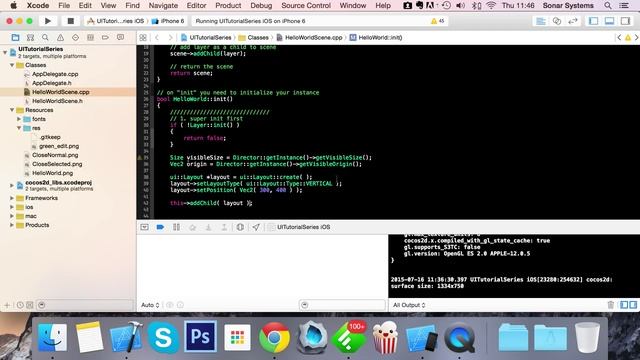Click HelloWorldScene.cpp in jump bar

(x=309, y=38)
